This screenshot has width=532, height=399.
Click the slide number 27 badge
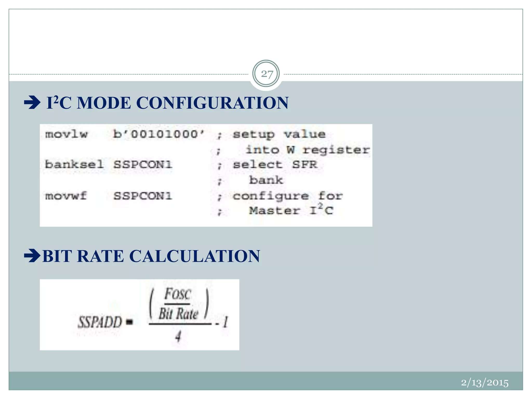(266, 74)
